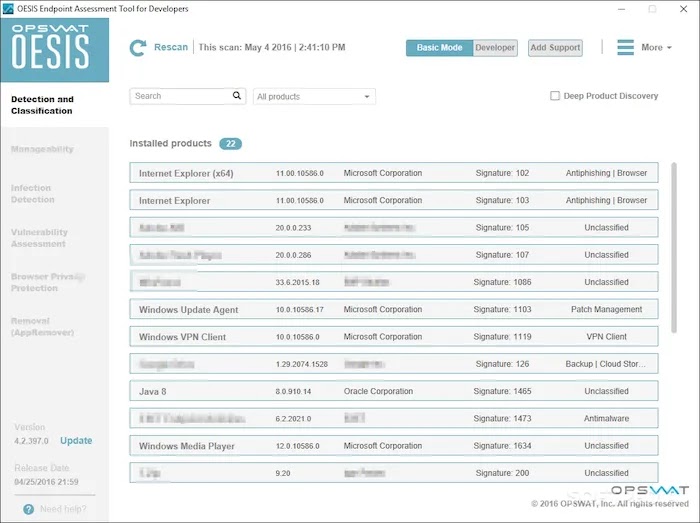
Task: Open the hamburger More menu icon
Action: click(625, 47)
